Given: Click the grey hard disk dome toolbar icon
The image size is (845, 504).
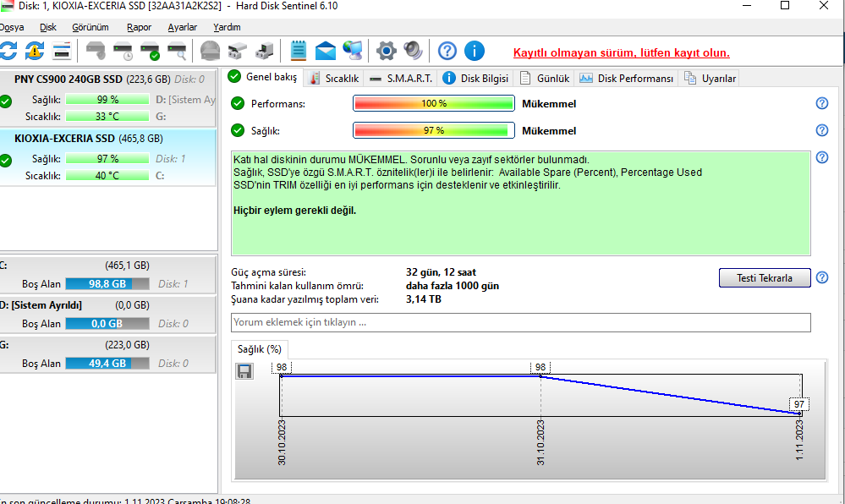Looking at the screenshot, I should 210,52.
